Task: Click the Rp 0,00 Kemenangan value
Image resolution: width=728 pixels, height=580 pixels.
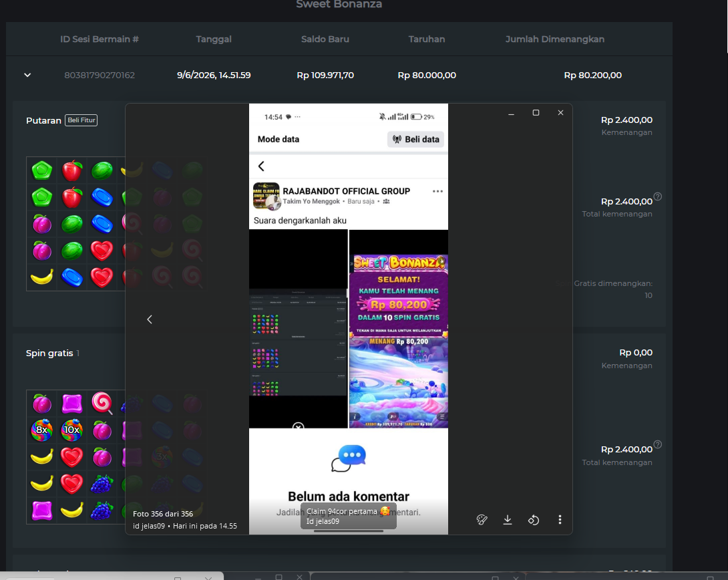Action: pyautogui.click(x=636, y=352)
